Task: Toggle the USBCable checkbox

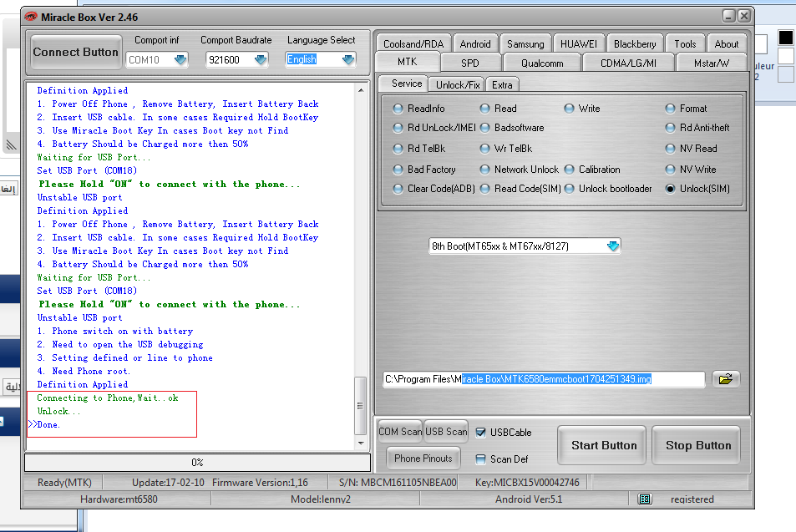Action: pyautogui.click(x=480, y=433)
